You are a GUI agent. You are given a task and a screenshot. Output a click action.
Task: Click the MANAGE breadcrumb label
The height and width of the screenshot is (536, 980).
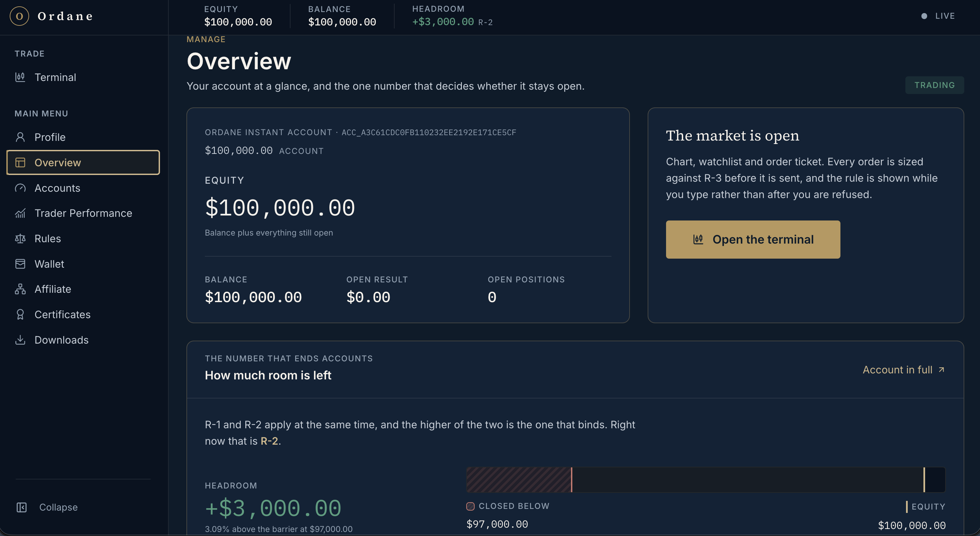pos(206,39)
